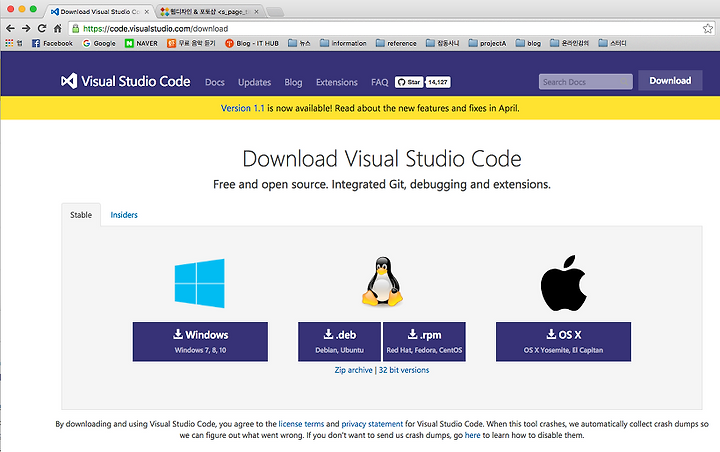Open Docs in the site navigation
Image resolution: width=720 pixels, height=452 pixels.
(x=214, y=82)
